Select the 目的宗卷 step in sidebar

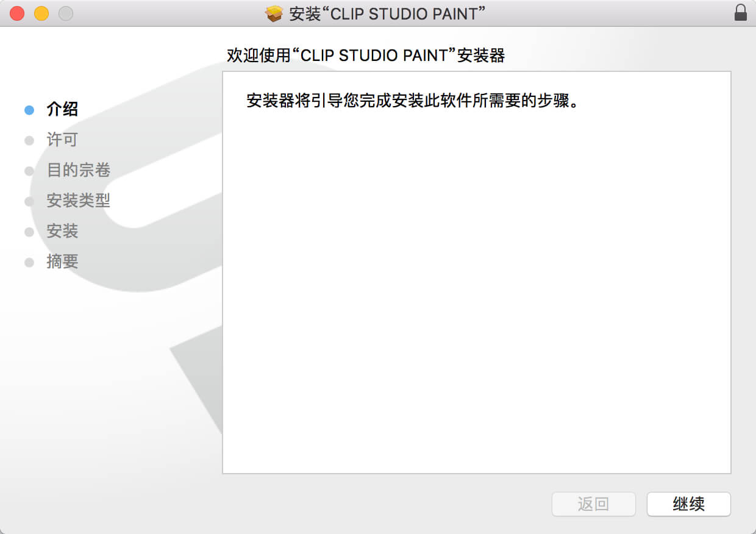coord(78,170)
